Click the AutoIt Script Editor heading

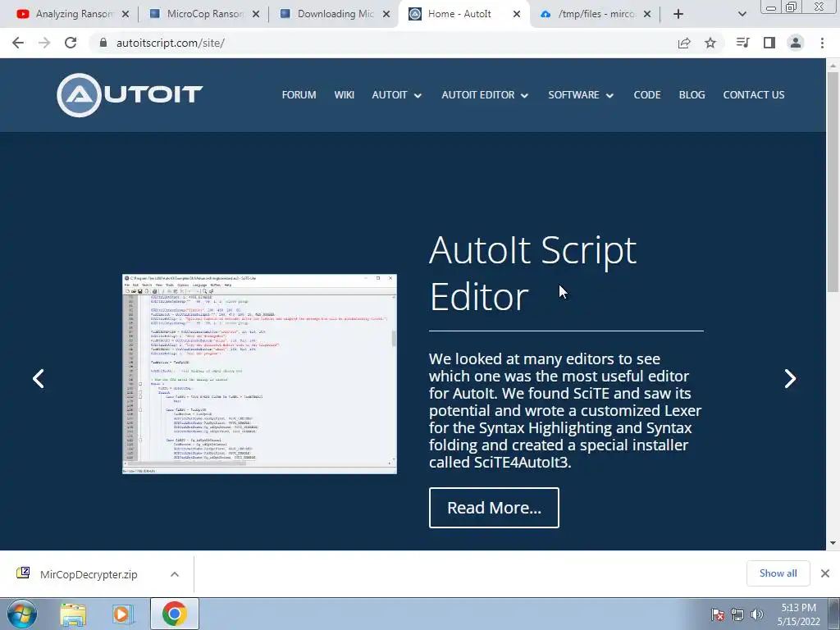[532, 272]
